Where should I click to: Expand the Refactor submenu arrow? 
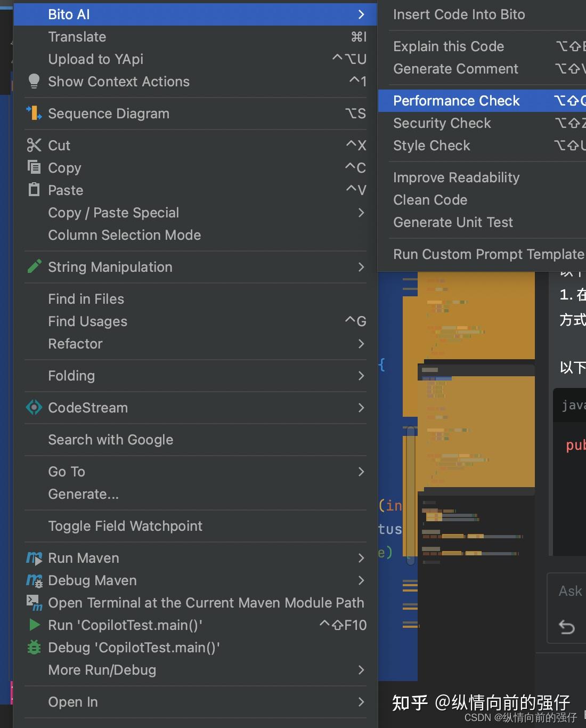click(361, 344)
